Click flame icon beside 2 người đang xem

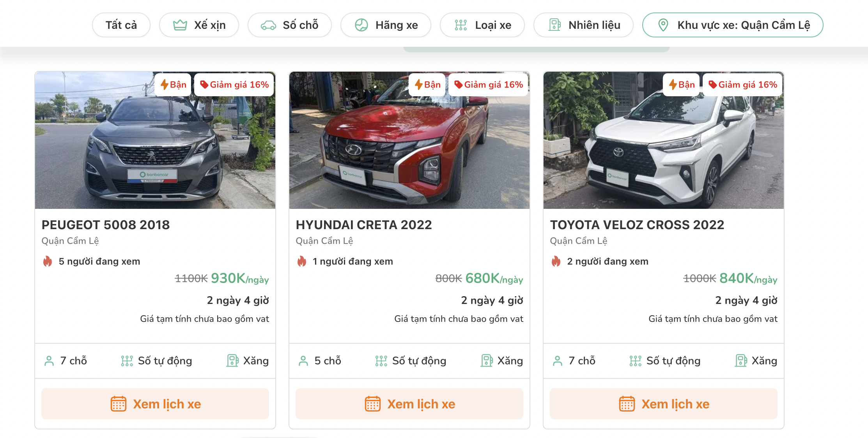(x=556, y=261)
